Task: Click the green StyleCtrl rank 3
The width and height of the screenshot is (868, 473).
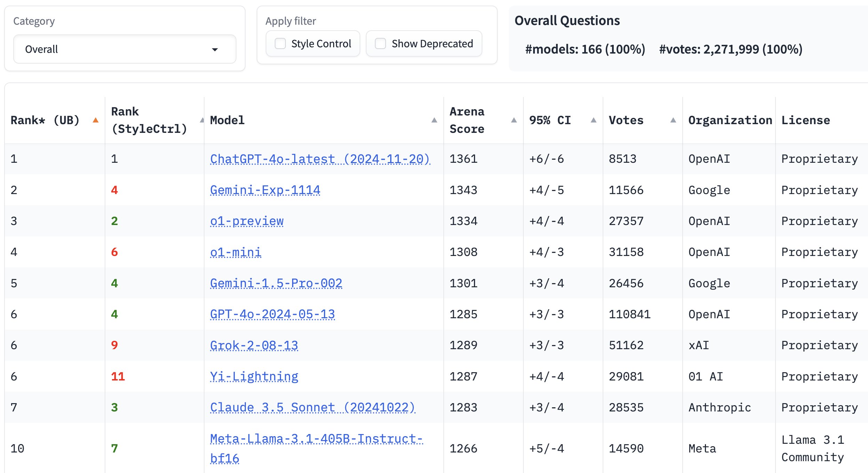Action: pyautogui.click(x=114, y=408)
